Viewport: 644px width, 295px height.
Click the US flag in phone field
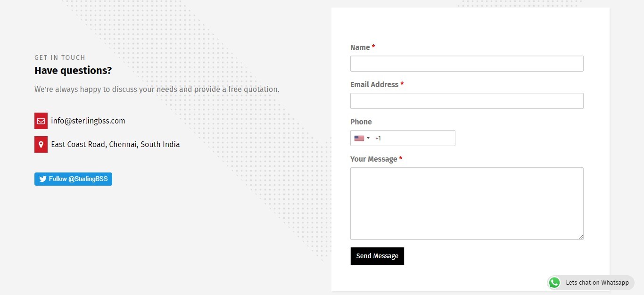pos(359,138)
